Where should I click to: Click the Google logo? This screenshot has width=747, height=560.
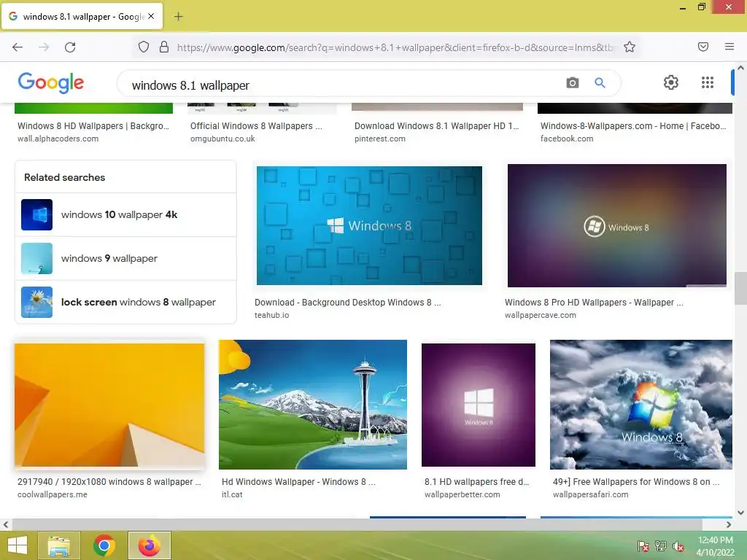click(x=51, y=83)
